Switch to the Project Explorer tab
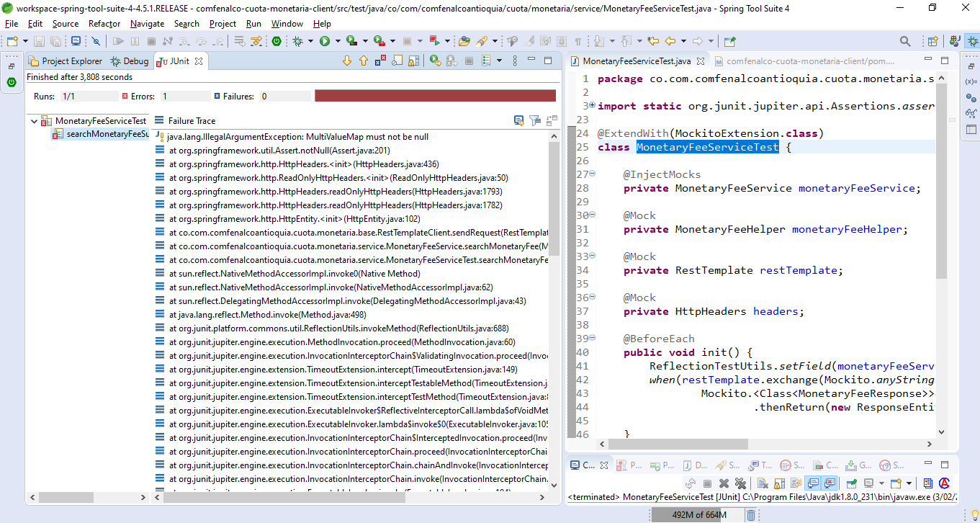 [x=66, y=61]
